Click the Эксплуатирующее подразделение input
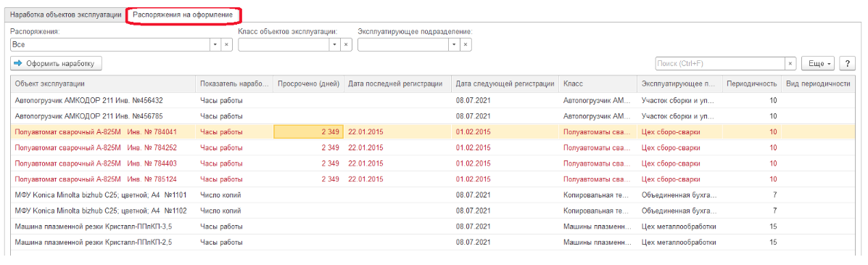868x265 pixels. point(404,44)
